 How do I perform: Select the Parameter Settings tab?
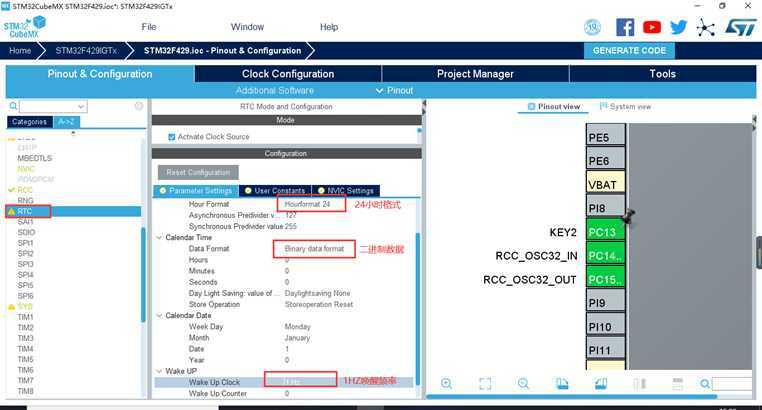(x=196, y=191)
